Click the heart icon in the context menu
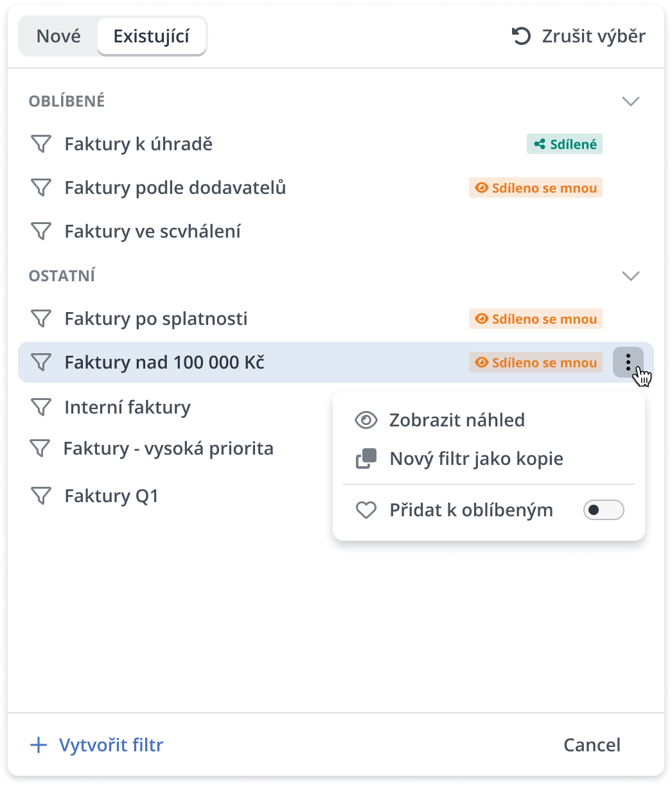This screenshot has height=786, width=672. (x=366, y=511)
